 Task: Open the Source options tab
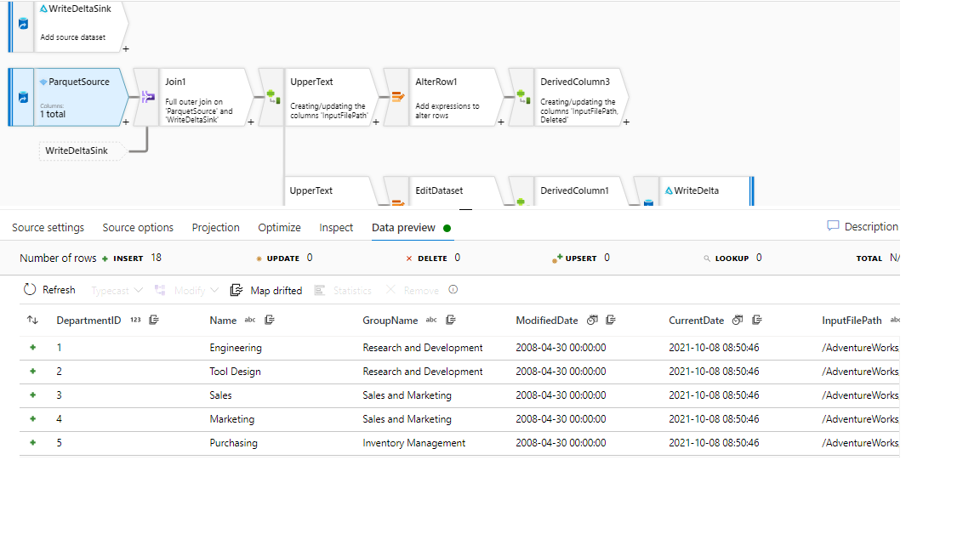tap(138, 228)
